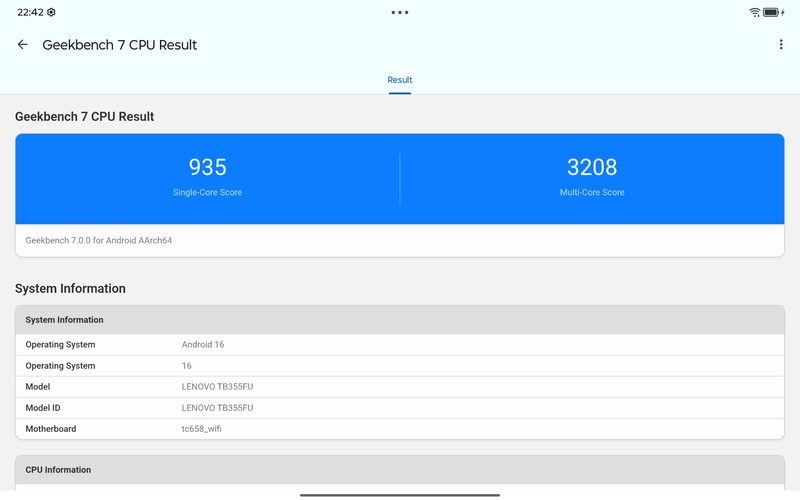Tap the 'Model ID' row label
This screenshot has width=800, height=500.
pyautogui.click(x=43, y=408)
